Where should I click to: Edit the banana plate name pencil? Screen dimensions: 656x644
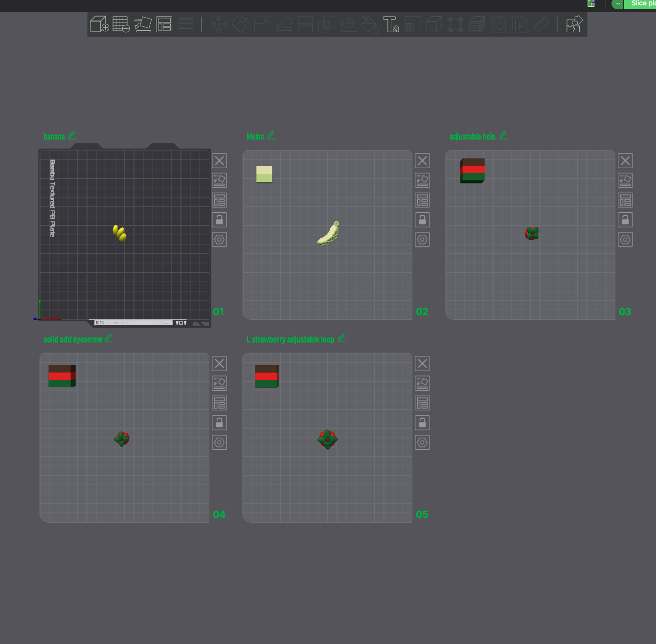click(x=72, y=135)
